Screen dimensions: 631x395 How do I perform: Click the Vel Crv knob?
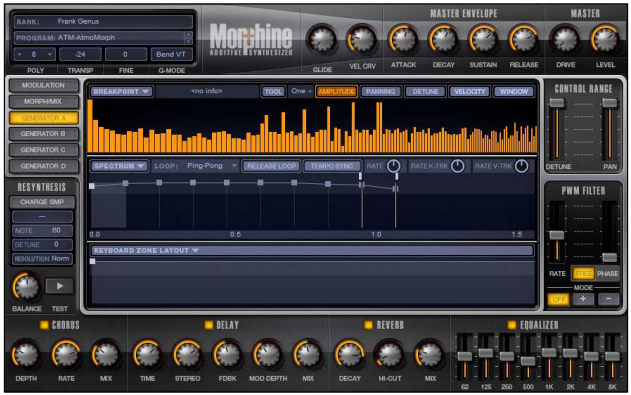click(x=361, y=40)
